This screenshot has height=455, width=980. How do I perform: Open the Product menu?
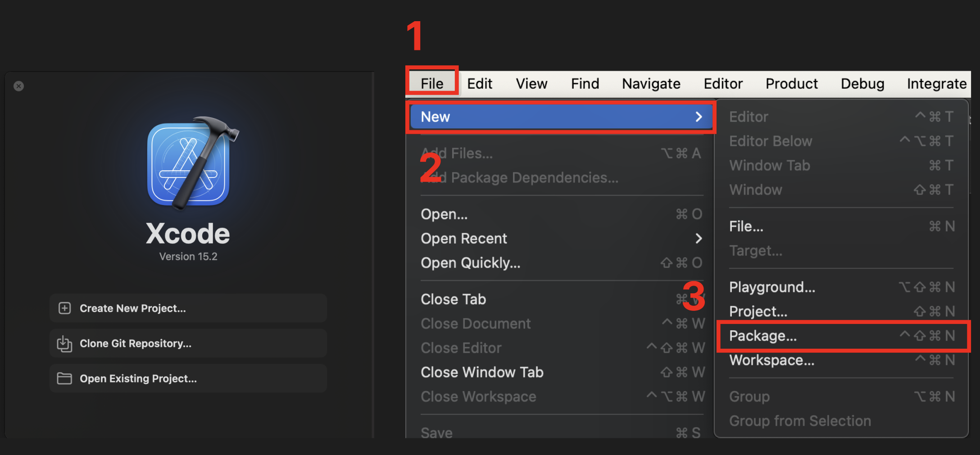(792, 83)
